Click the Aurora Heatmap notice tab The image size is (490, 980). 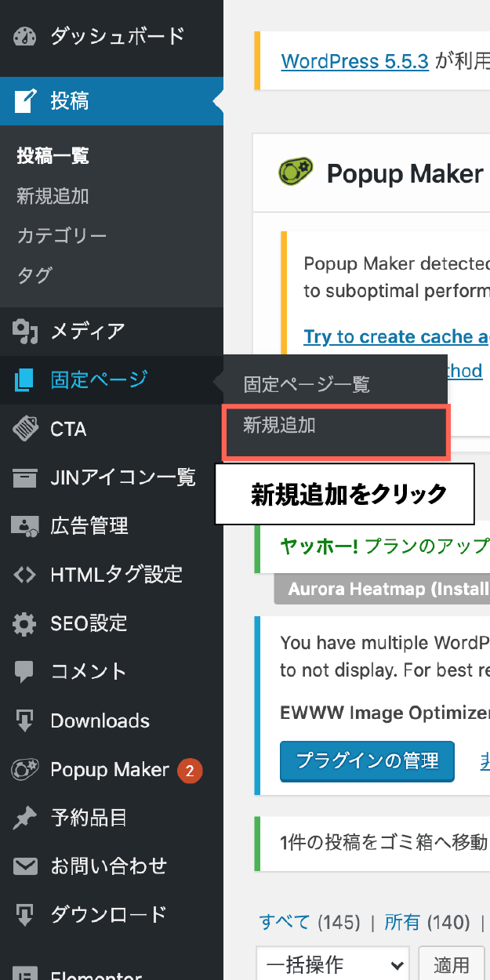coord(382,589)
